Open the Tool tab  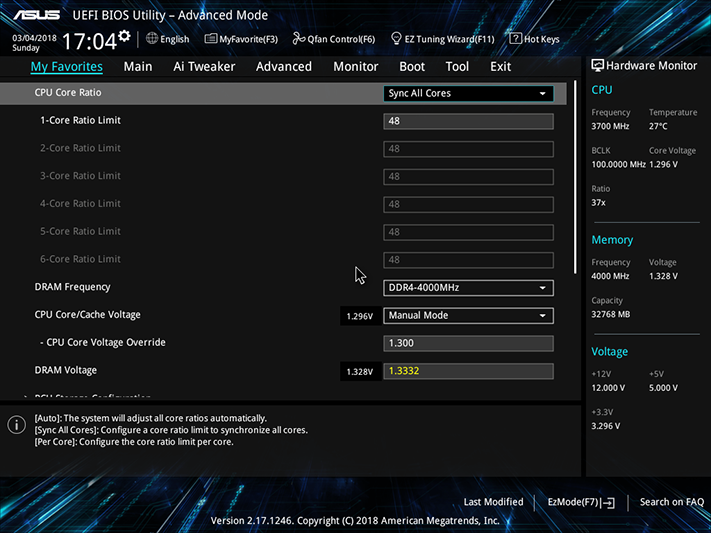(457, 67)
